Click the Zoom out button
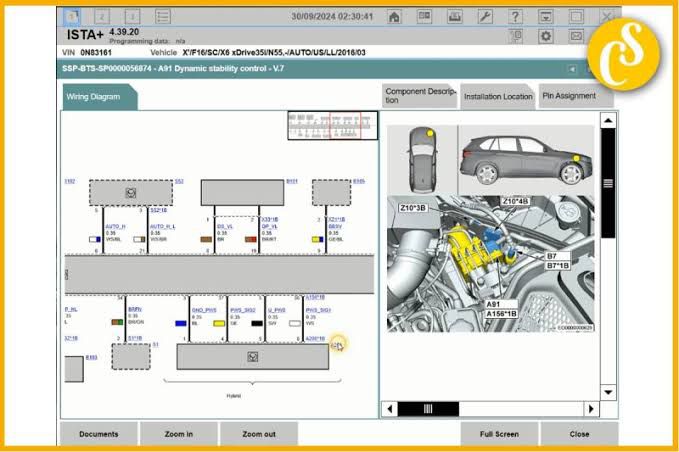 (259, 434)
